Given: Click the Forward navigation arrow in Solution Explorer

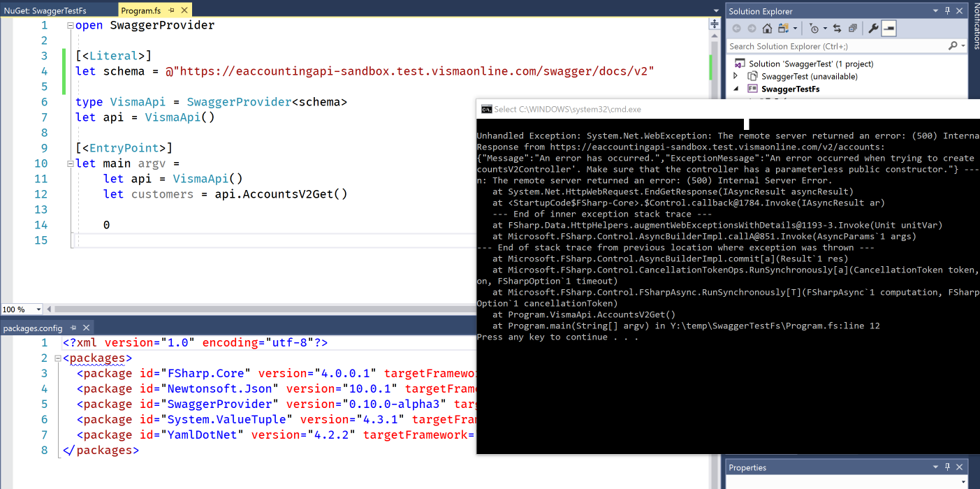Looking at the screenshot, I should click(x=752, y=28).
